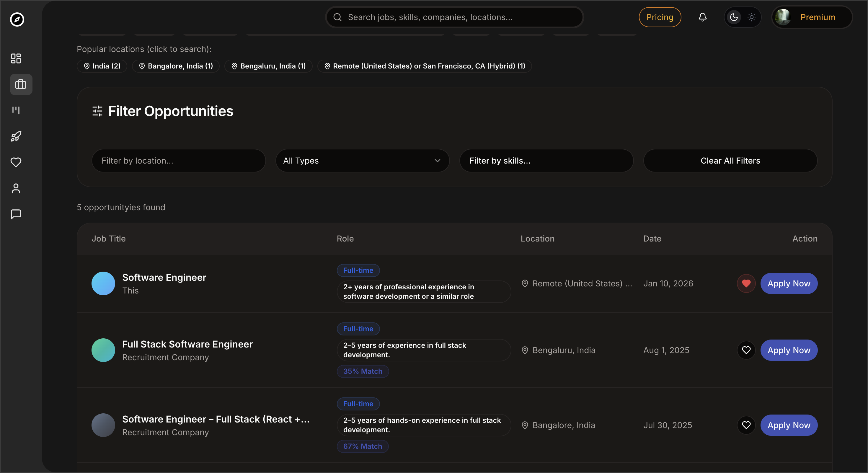Open the dashboard grid icon in sidebar
This screenshot has height=473, width=868.
coord(16,58)
